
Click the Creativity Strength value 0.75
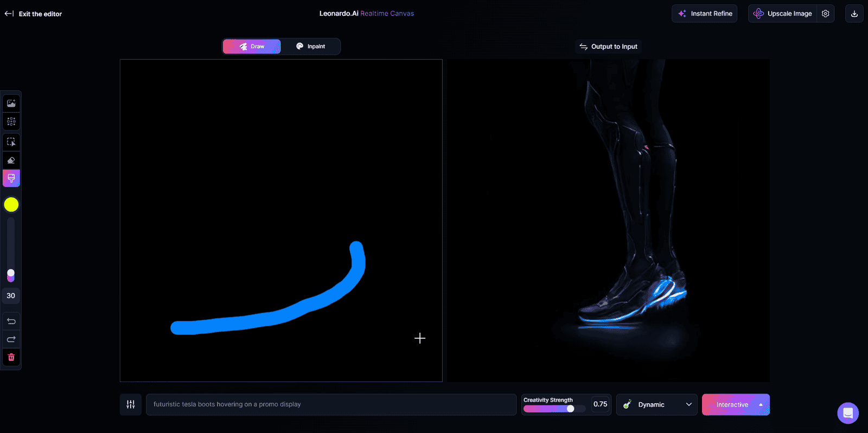pyautogui.click(x=601, y=404)
